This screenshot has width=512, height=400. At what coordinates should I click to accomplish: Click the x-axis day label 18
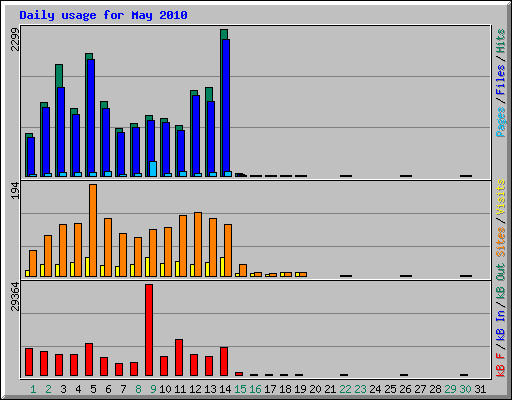tap(285, 389)
